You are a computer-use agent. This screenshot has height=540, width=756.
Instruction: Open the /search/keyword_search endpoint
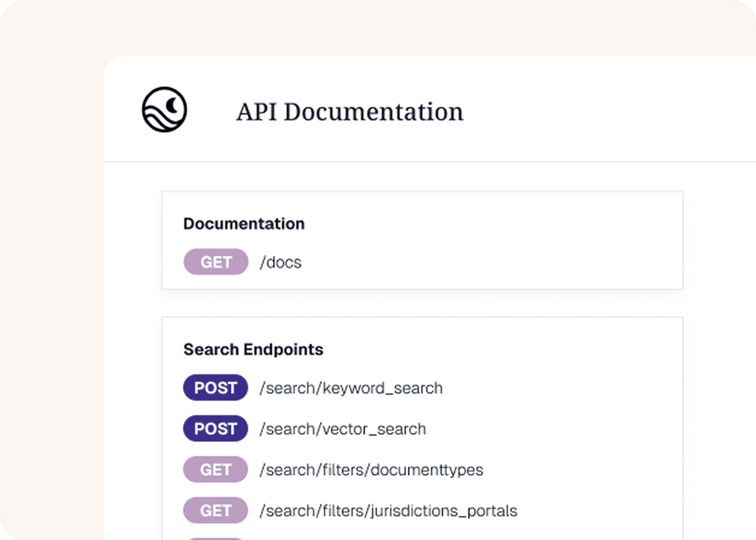[351, 388]
